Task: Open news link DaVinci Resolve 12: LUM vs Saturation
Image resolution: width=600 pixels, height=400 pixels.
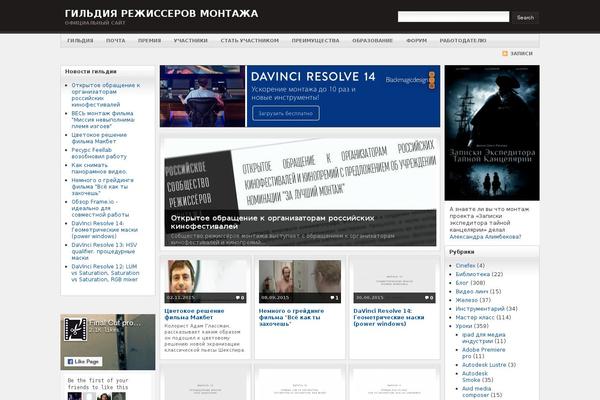Action: [105, 273]
